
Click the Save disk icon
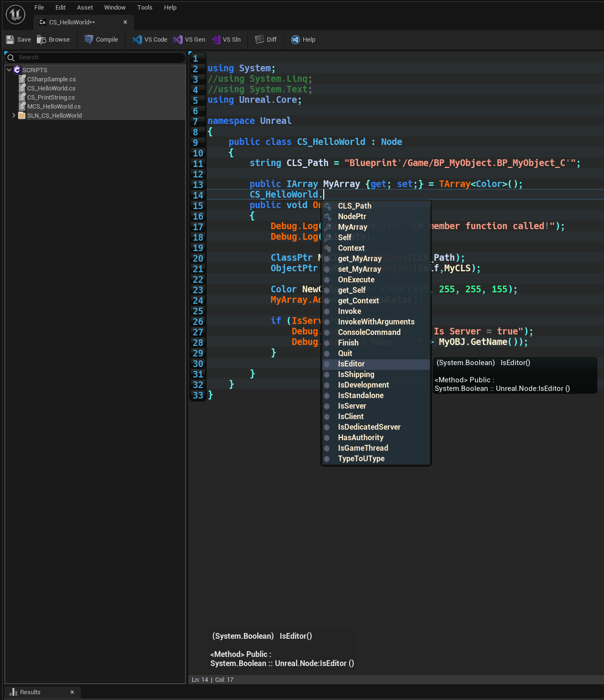coord(10,40)
